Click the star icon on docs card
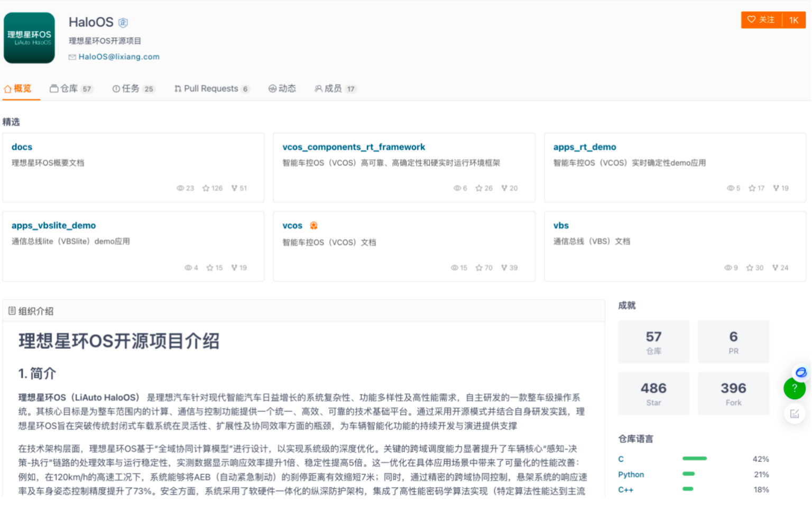The image size is (812, 514). click(x=206, y=188)
